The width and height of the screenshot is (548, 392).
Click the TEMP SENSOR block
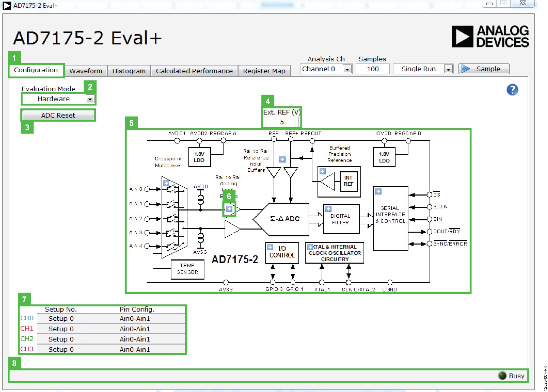pos(187,269)
